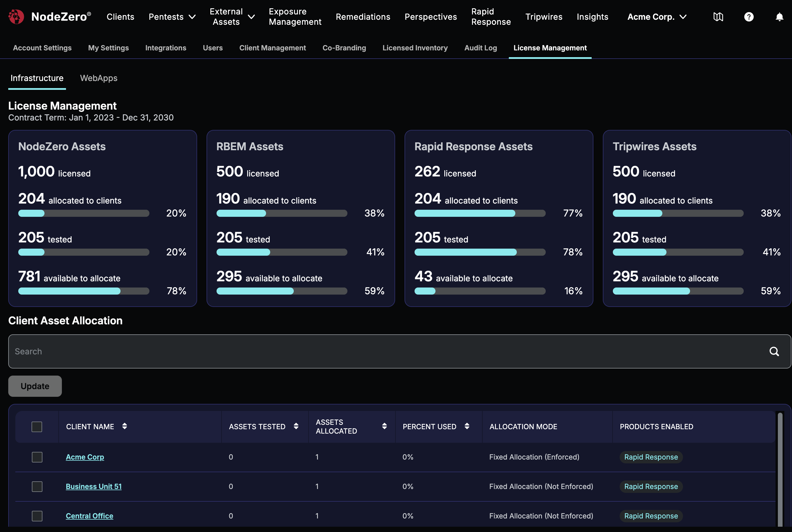792x532 pixels.
Task: Click the NodeZero logo icon
Action: click(16, 16)
